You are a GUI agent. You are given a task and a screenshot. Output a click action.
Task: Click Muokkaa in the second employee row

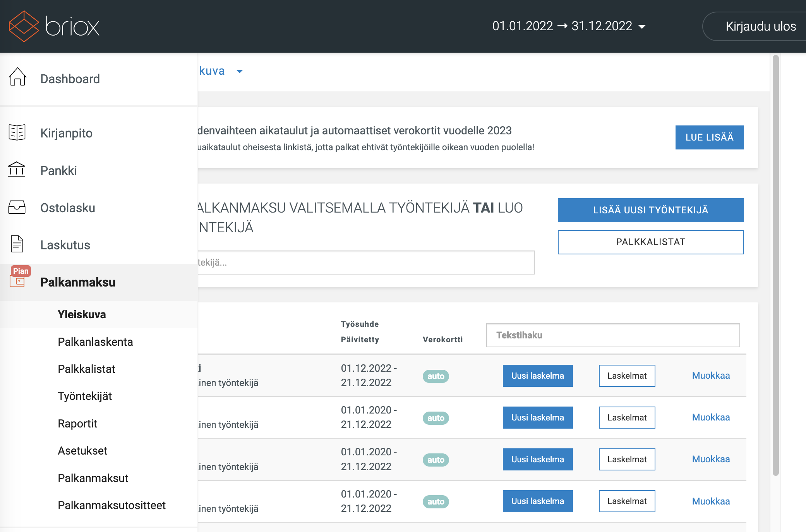point(711,417)
